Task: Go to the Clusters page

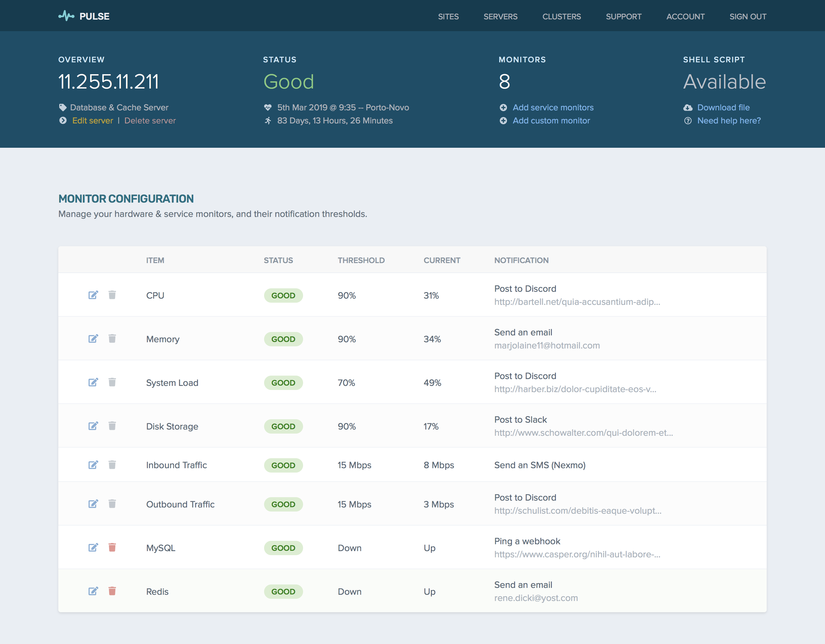Action: click(561, 17)
